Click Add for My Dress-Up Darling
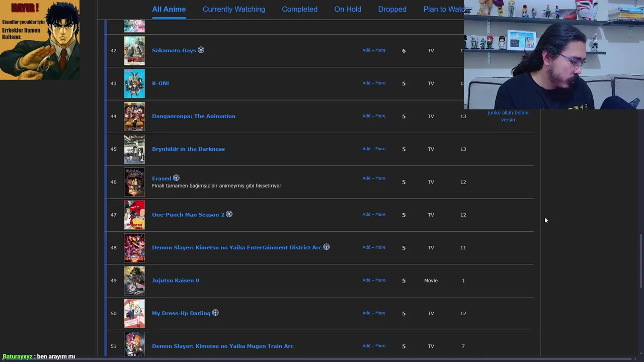644x362 pixels. [366, 313]
